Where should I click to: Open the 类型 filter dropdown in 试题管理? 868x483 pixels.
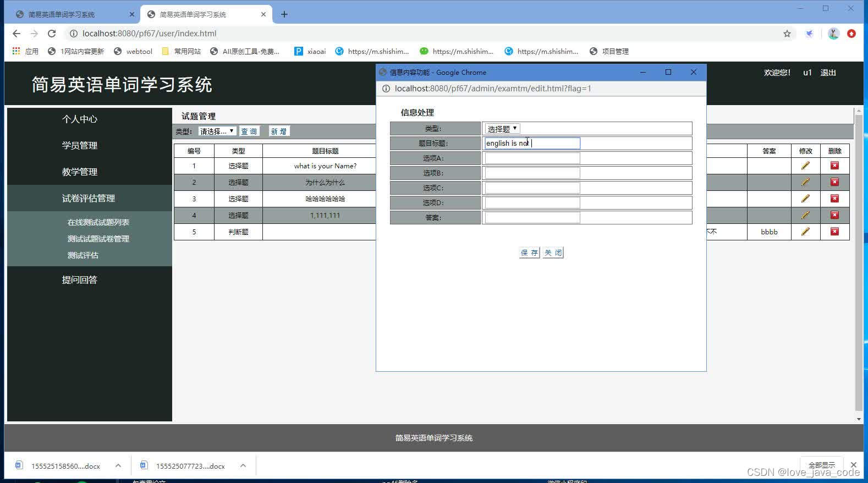tap(217, 131)
